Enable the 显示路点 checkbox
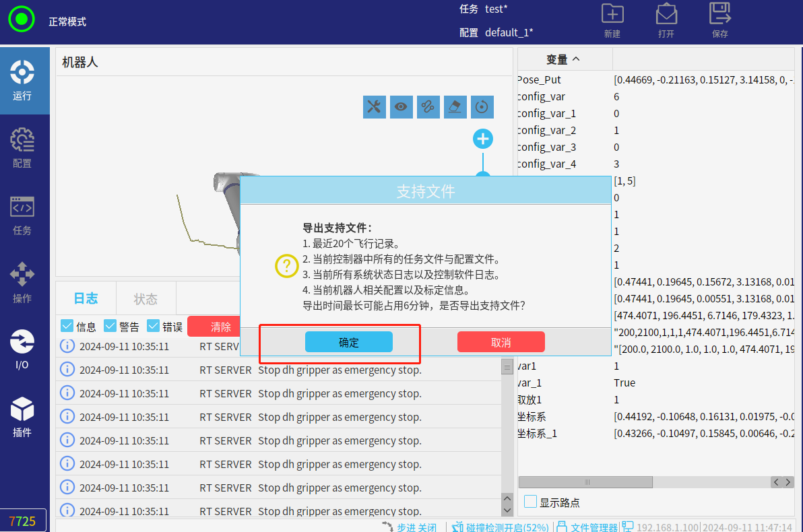The height and width of the screenshot is (532, 803). 531,502
